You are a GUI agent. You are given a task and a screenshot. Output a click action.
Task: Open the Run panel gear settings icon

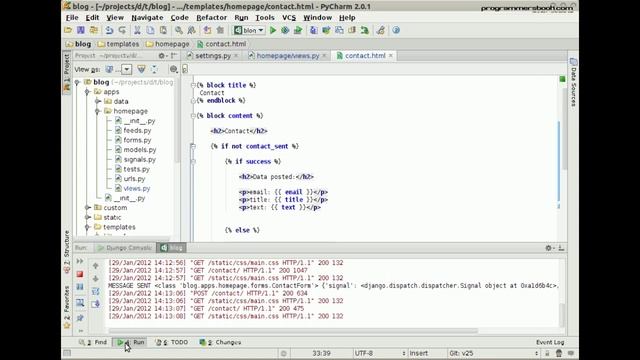549,248
